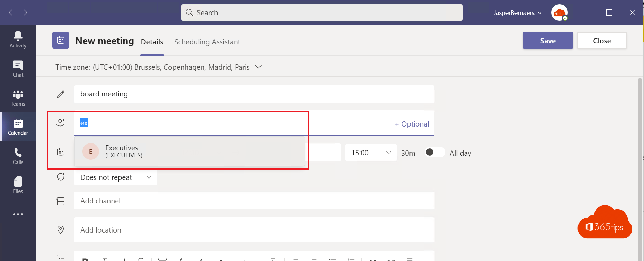
Task: Click the date calendar icon
Action: tap(61, 151)
